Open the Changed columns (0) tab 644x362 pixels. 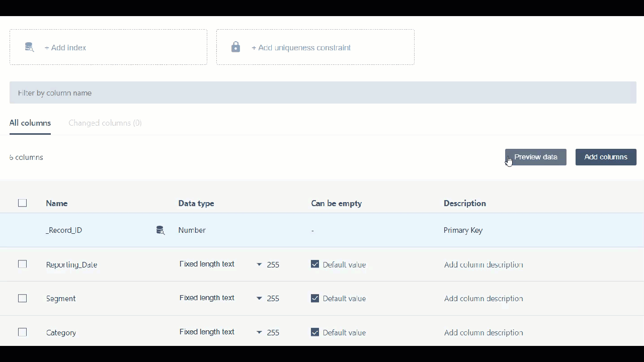click(105, 123)
